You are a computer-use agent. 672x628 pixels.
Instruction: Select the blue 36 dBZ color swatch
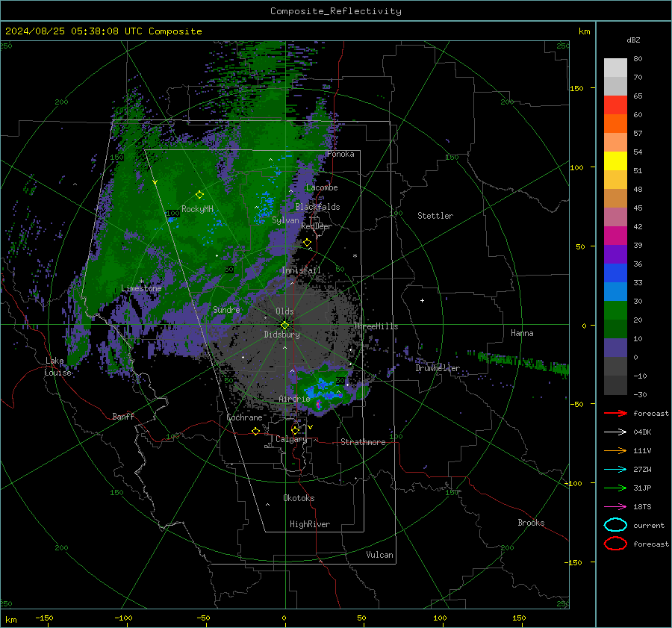(615, 273)
